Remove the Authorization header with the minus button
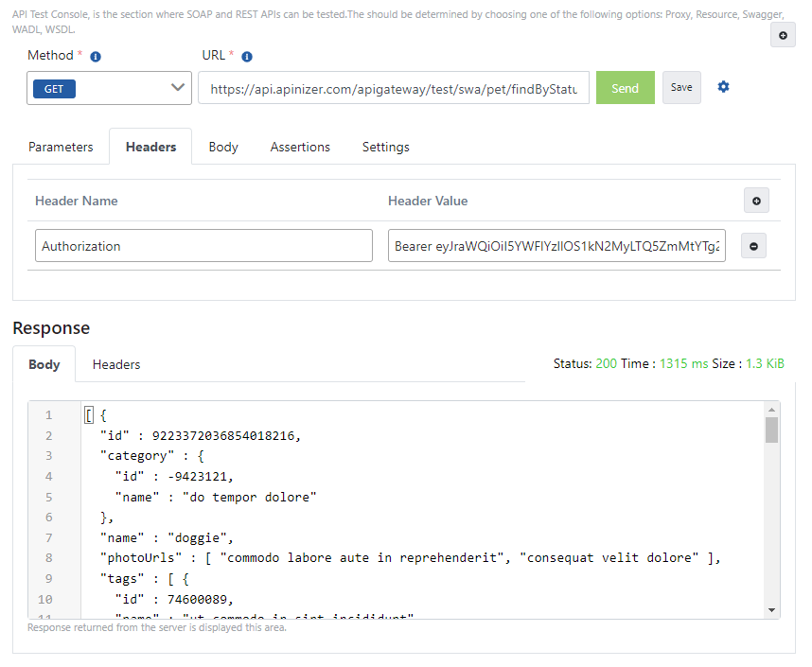The image size is (812, 667). pos(753,245)
